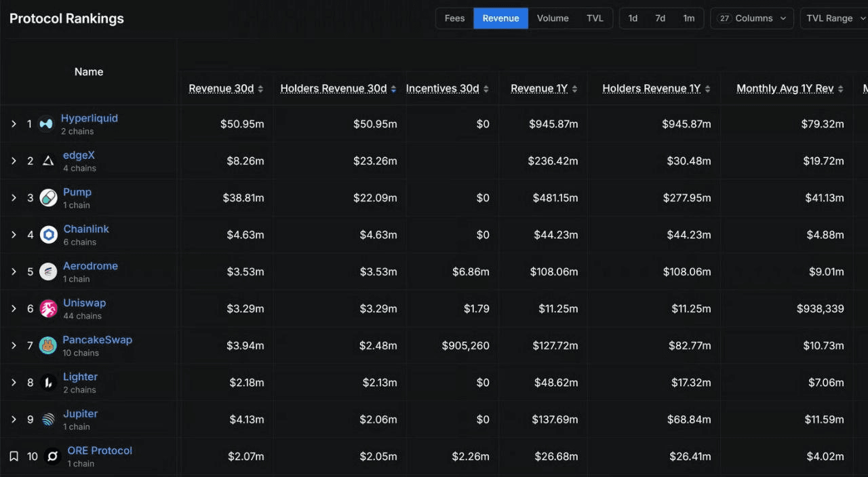
Task: Open the Aerodrome protocol link
Action: pyautogui.click(x=90, y=266)
